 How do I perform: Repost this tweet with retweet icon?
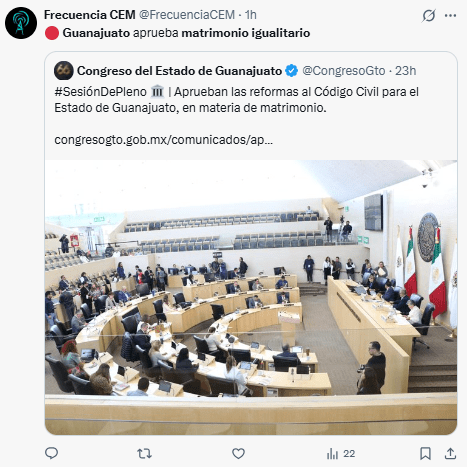(x=144, y=453)
